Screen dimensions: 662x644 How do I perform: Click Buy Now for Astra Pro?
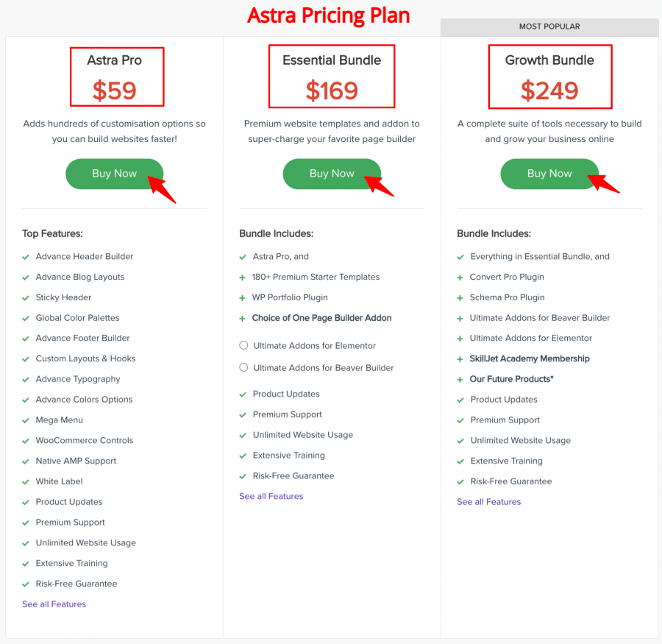[115, 174]
